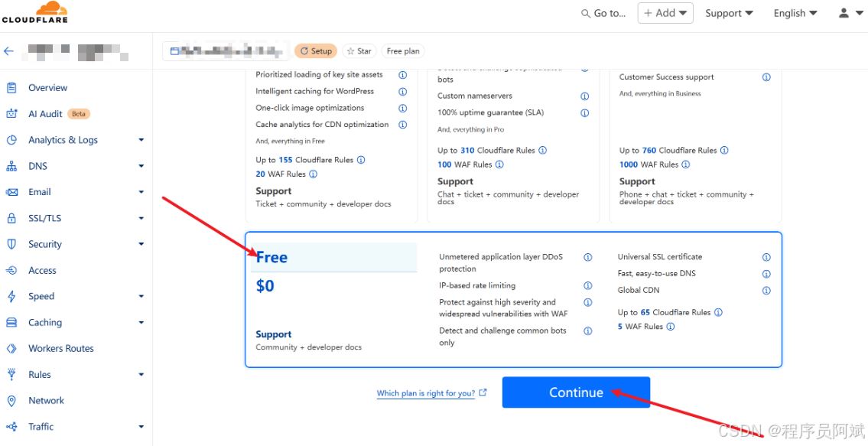
Task: Show info for Intelligent caching for WordPress
Action: click(x=403, y=91)
